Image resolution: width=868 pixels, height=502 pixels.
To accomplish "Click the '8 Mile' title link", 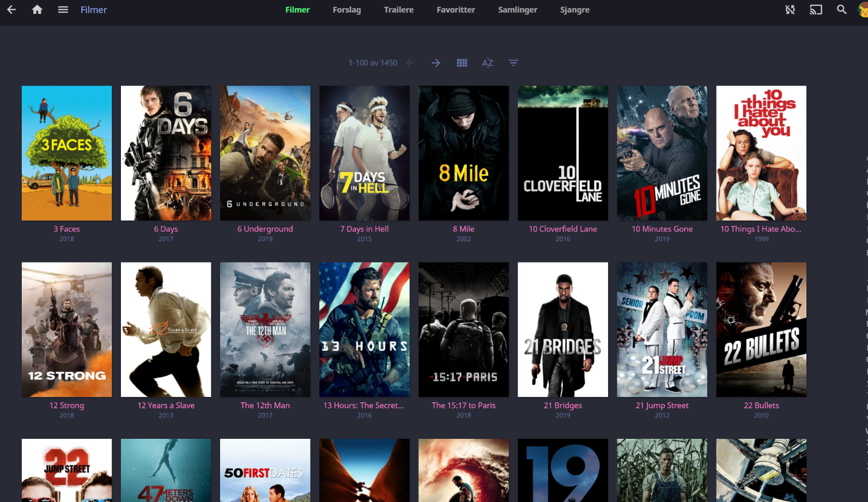I will 464,229.
